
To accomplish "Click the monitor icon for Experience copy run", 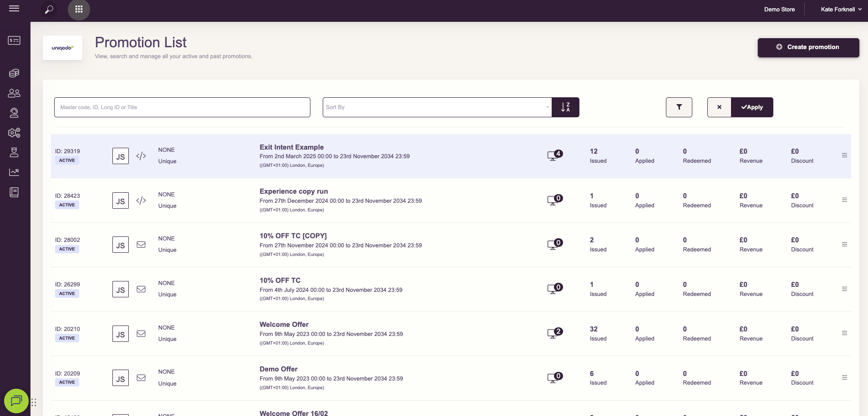I will [555, 200].
